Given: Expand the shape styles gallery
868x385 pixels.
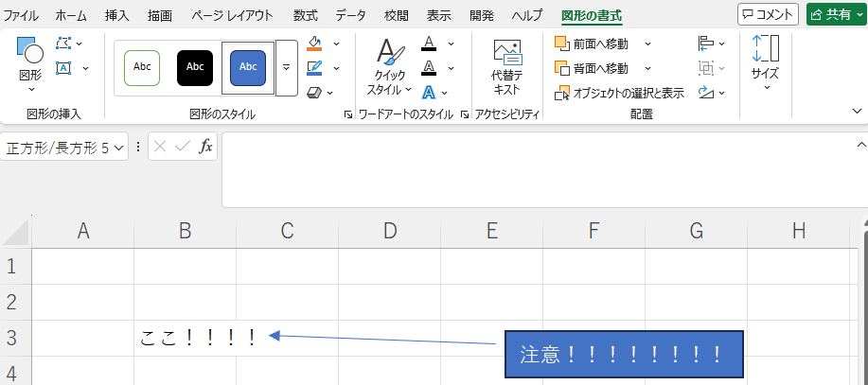Looking at the screenshot, I should 286,68.
